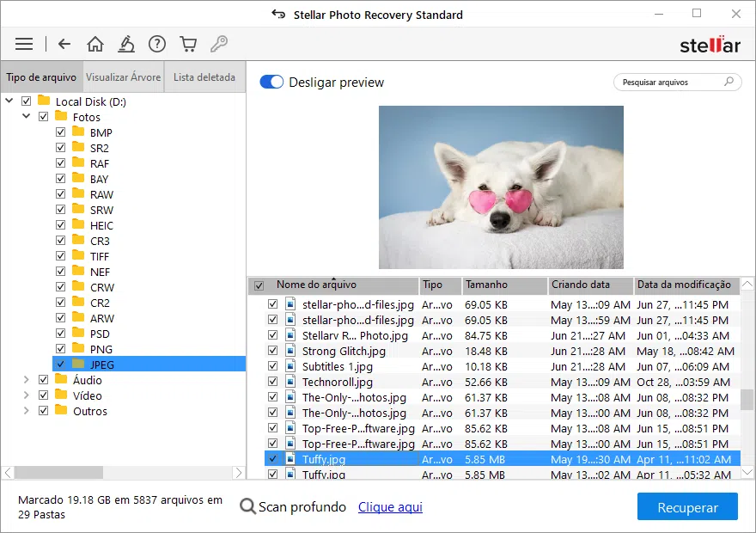
Task: Expand the Áudio folder tree node
Action: tap(27, 380)
